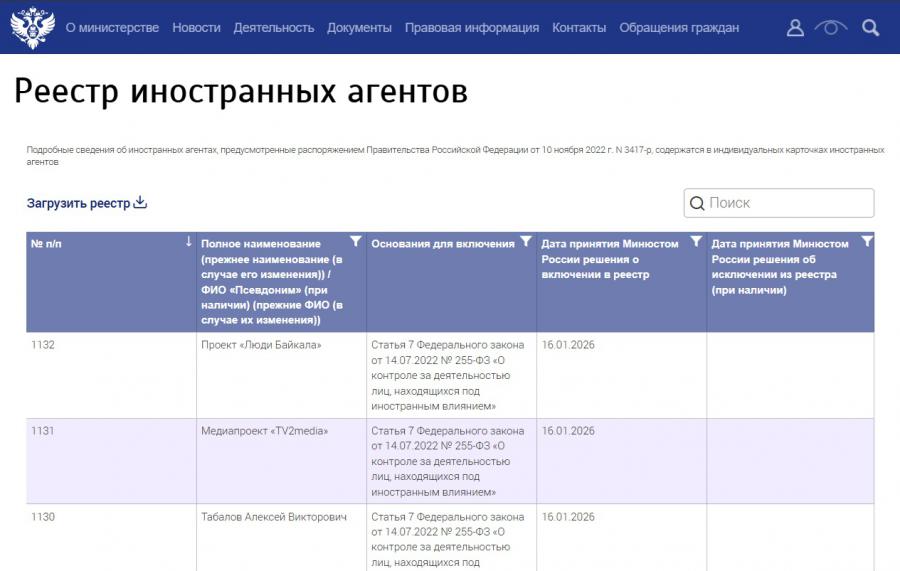Focus the Поиск search field
Image resolution: width=900 pixels, height=571 pixels.
click(x=787, y=203)
